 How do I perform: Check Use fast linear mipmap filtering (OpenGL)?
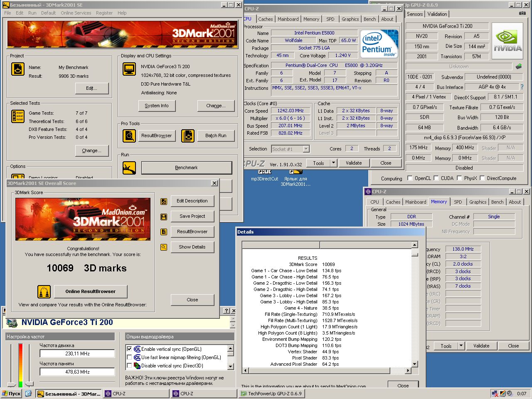(129, 357)
